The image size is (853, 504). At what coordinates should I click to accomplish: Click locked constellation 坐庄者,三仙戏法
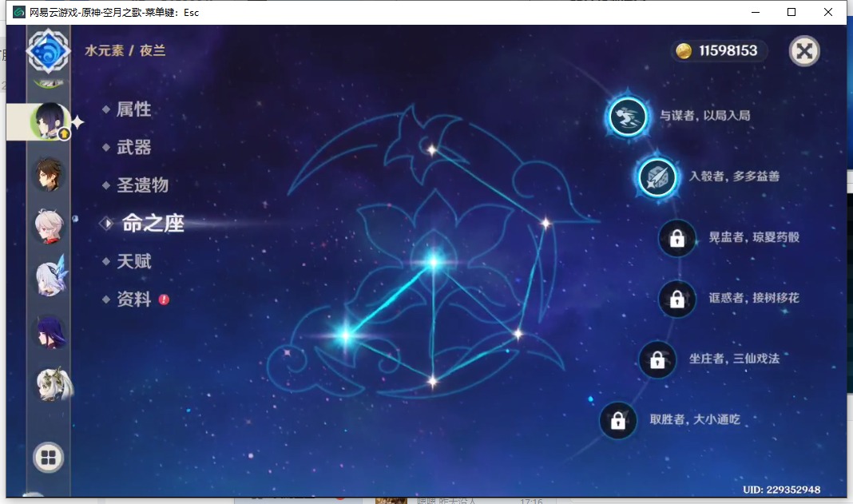click(x=657, y=359)
